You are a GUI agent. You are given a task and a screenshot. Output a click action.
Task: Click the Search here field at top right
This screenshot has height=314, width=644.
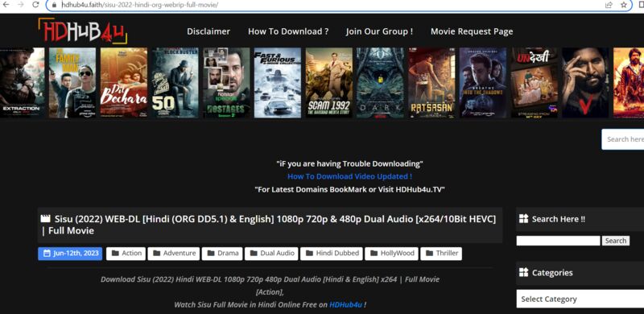click(x=623, y=139)
